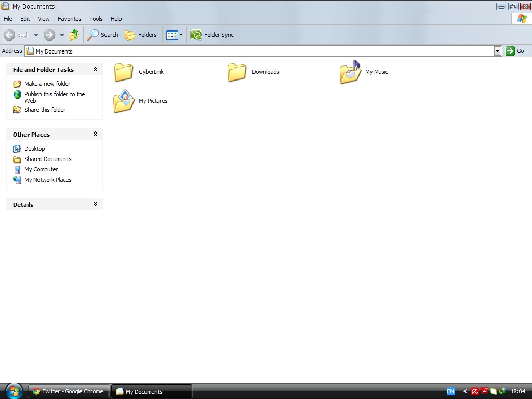Click the Downloads folder name

tap(265, 72)
